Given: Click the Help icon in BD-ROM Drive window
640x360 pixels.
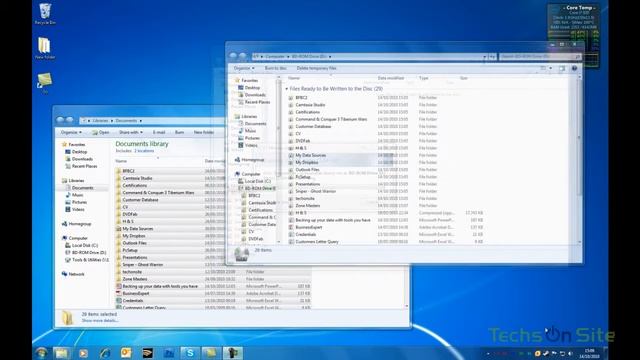Looking at the screenshot, I should [574, 68].
